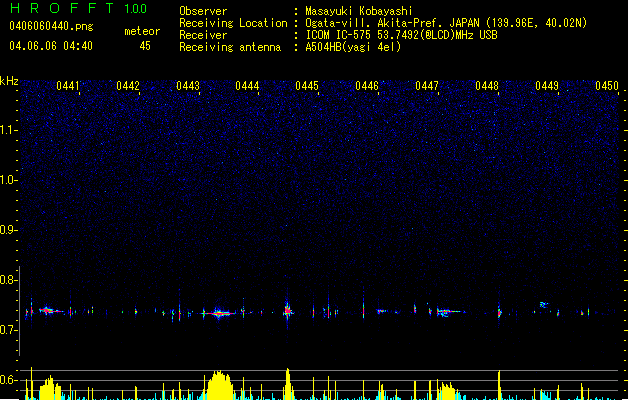Click the 0443 time marker

pos(188,86)
